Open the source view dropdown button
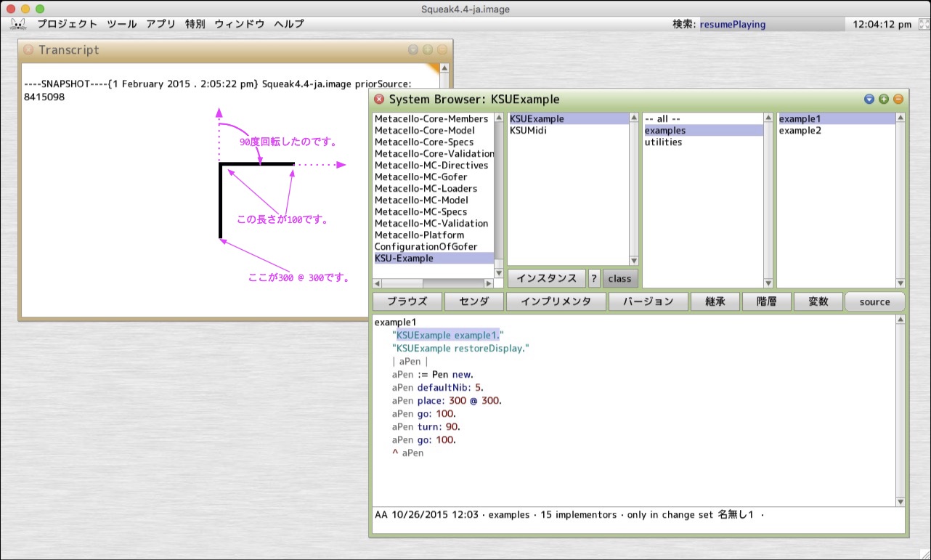This screenshot has width=931, height=560. tap(874, 302)
